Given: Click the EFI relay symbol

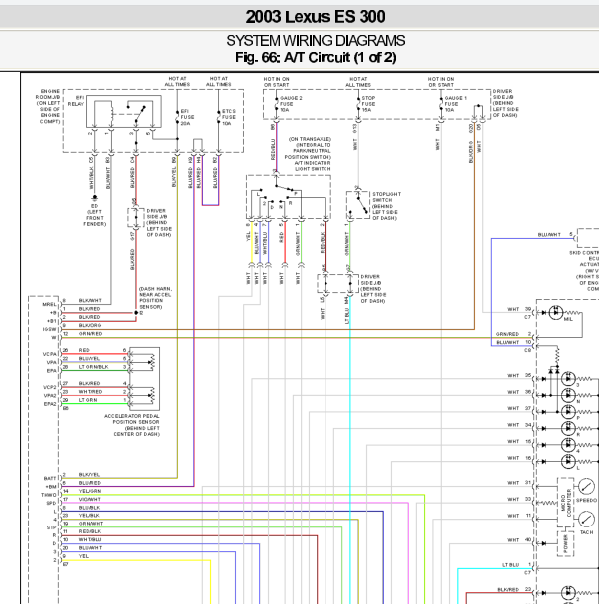Looking at the screenshot, I should coord(124,112).
